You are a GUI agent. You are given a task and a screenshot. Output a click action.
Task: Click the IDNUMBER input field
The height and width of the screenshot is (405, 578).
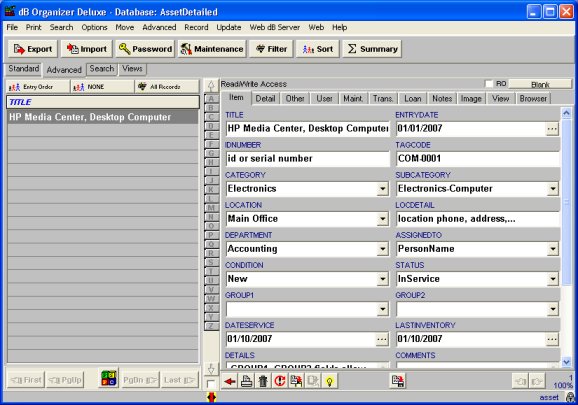[x=307, y=159]
